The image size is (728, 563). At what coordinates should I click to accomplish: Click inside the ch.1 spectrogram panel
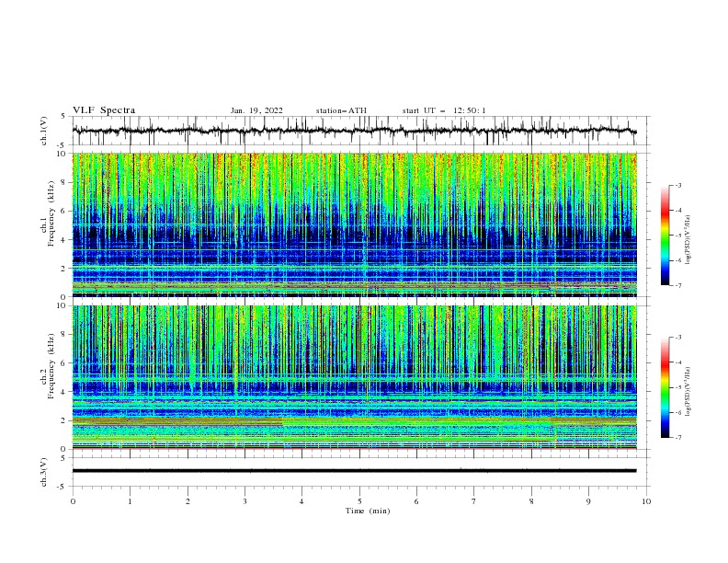[355, 224]
